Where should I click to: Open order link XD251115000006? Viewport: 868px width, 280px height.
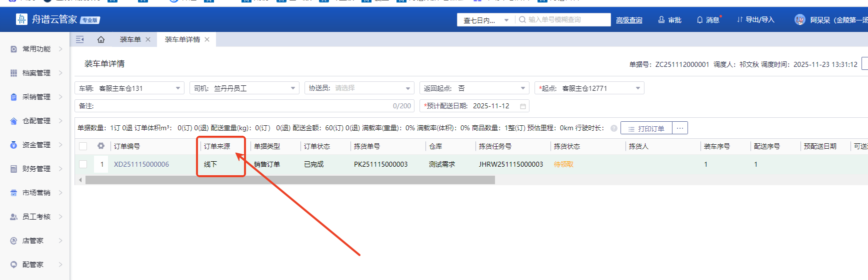pos(141,164)
